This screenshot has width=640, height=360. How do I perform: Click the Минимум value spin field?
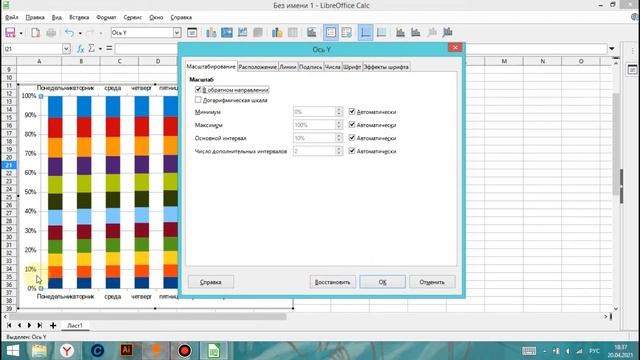(318, 111)
